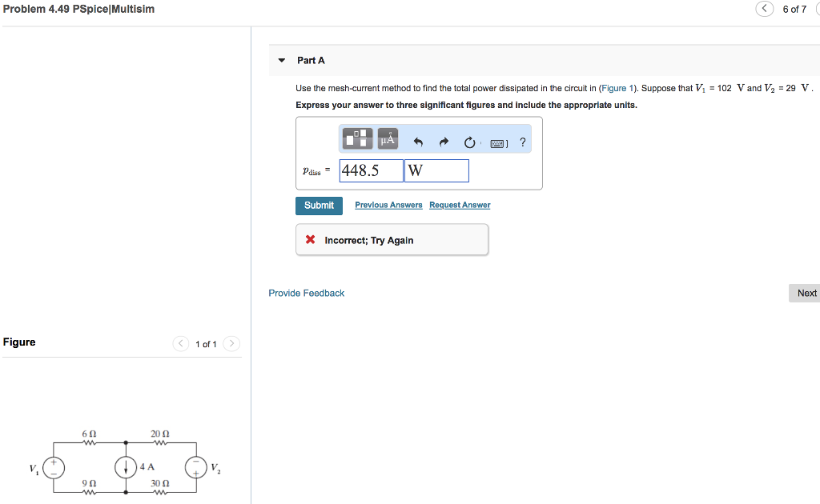Open the templates math palette icon
The image size is (820, 504).
click(358, 138)
